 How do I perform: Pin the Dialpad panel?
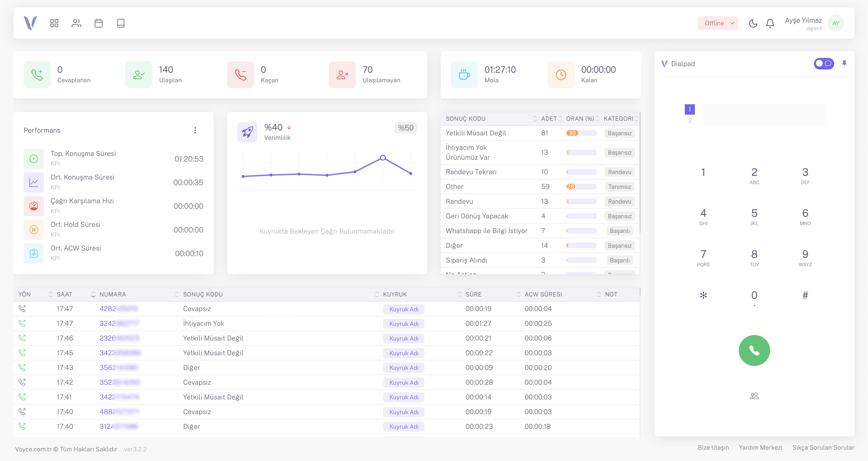click(x=844, y=63)
